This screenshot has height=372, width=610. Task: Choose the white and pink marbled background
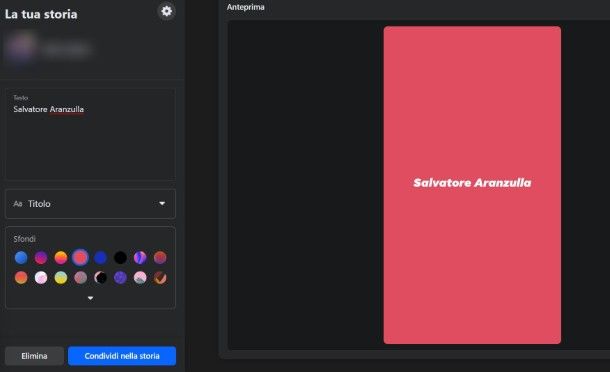[41, 277]
